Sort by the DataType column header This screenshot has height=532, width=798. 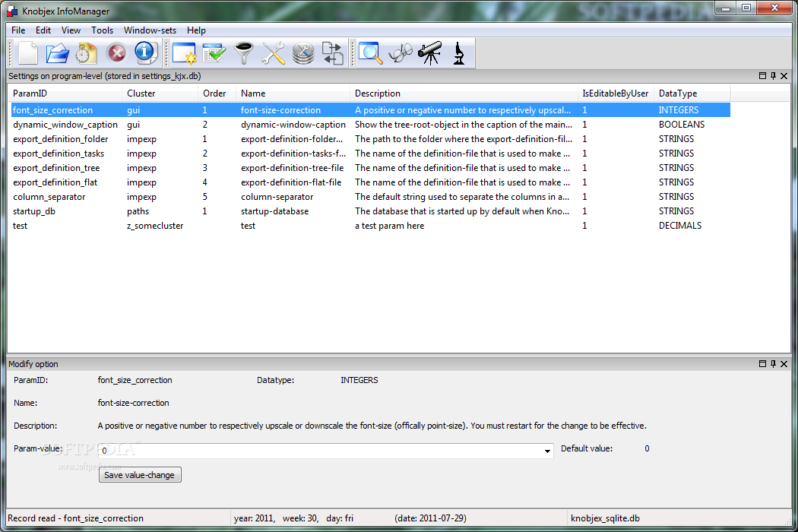[692, 93]
